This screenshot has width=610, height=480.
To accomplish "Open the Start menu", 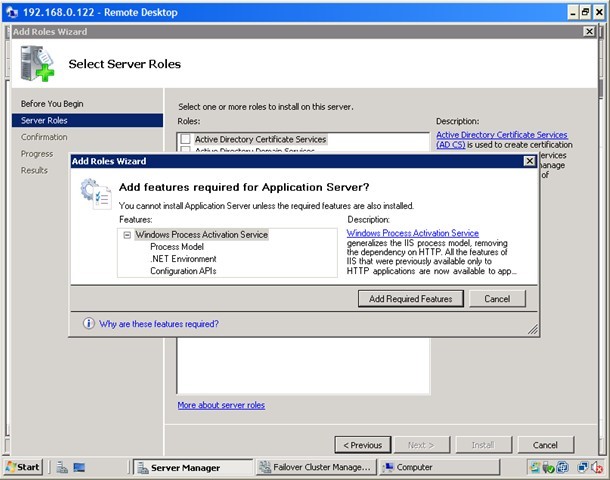I will [23, 467].
